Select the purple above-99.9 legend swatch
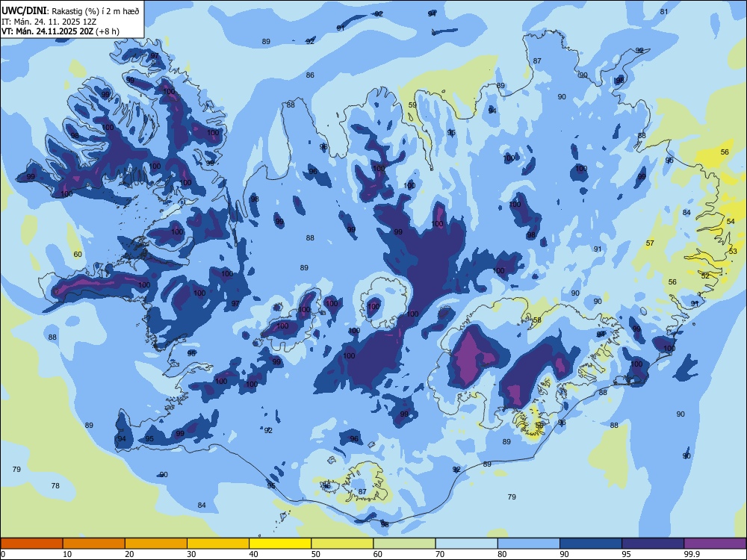Image resolution: width=747 pixels, height=560 pixels. (x=715, y=544)
